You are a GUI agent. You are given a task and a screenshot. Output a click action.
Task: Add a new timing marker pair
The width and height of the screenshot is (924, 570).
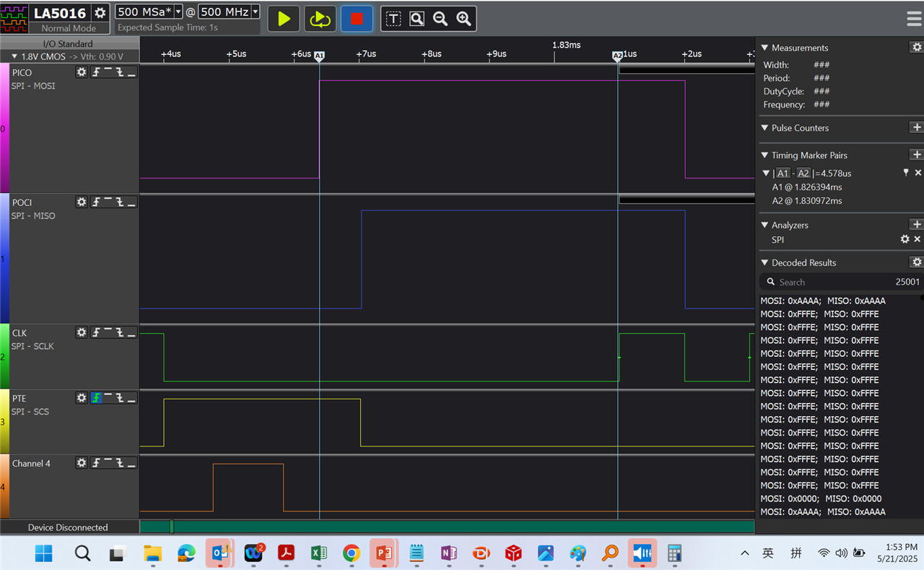click(916, 155)
